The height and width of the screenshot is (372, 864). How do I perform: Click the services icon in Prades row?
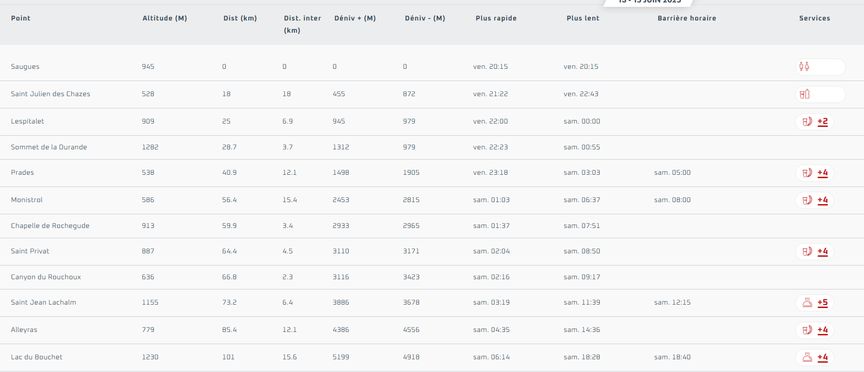tap(807, 173)
